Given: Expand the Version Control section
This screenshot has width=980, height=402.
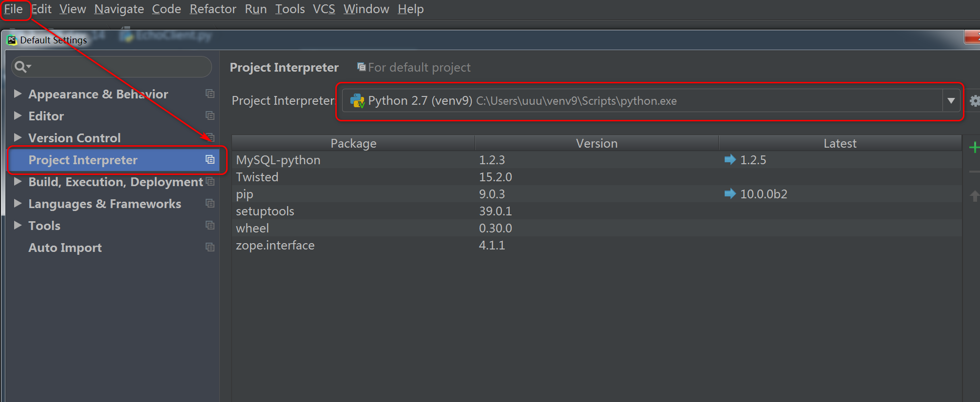Looking at the screenshot, I should point(18,137).
